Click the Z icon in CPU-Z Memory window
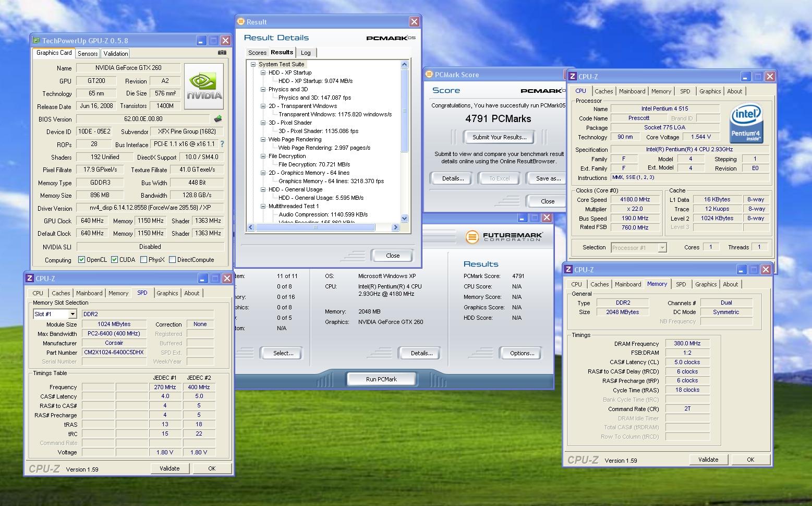 (568, 270)
